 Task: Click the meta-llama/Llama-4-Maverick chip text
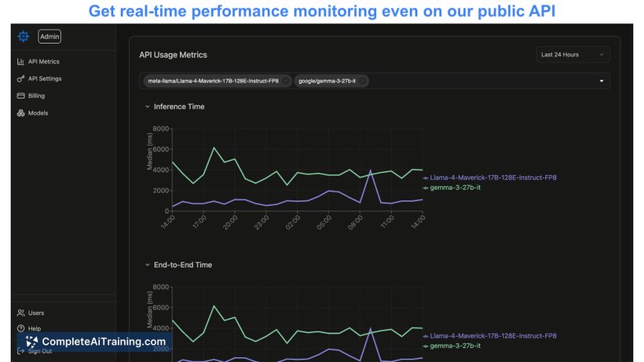pos(213,81)
